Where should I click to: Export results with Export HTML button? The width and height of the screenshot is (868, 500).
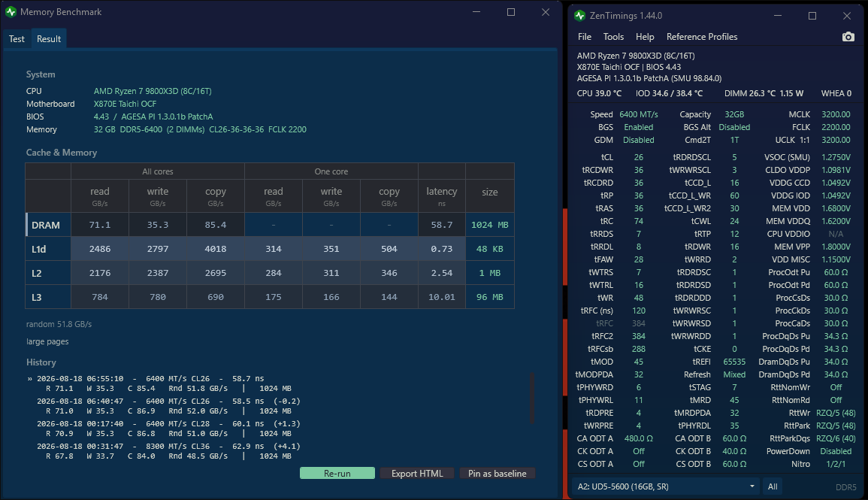[x=417, y=474]
